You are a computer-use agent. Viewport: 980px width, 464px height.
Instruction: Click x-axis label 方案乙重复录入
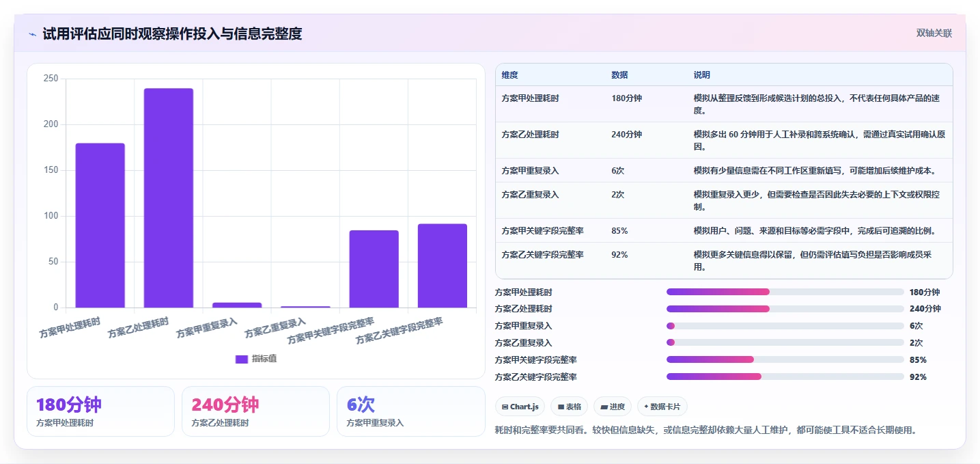click(276, 328)
